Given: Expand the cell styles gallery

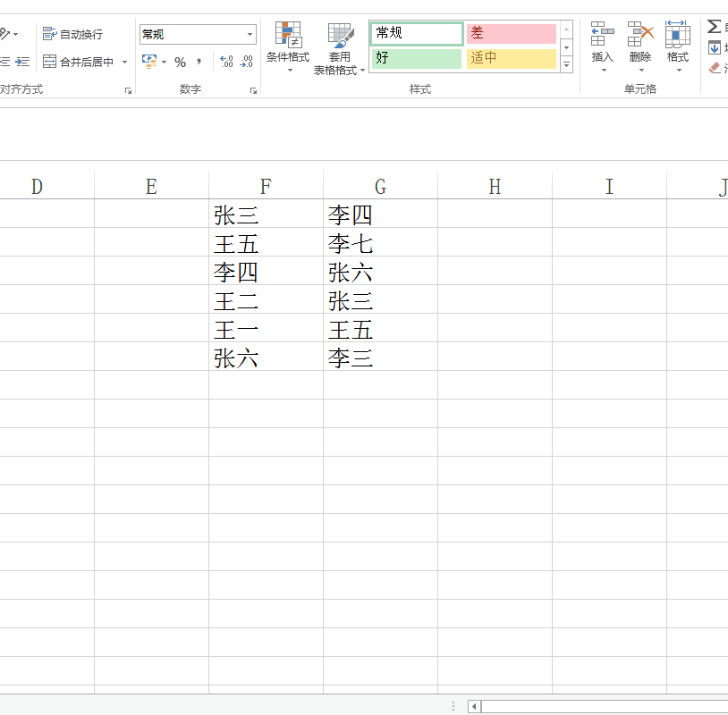Looking at the screenshot, I should point(566,64).
